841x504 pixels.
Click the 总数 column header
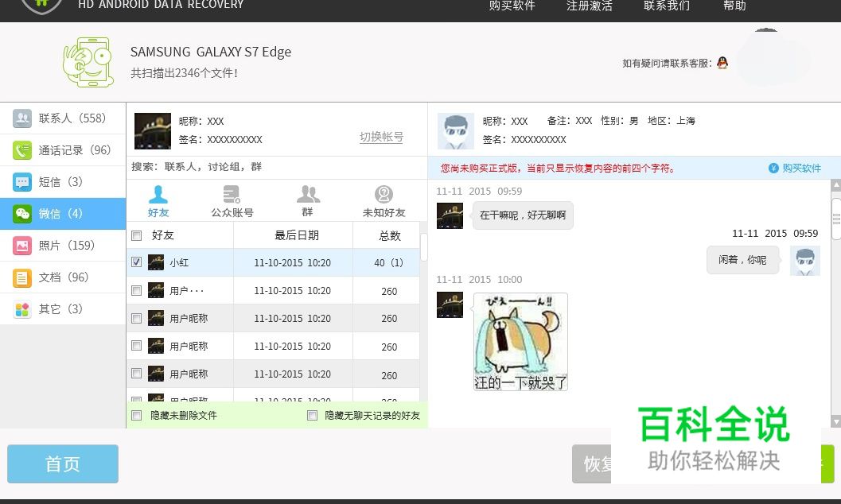(x=389, y=235)
